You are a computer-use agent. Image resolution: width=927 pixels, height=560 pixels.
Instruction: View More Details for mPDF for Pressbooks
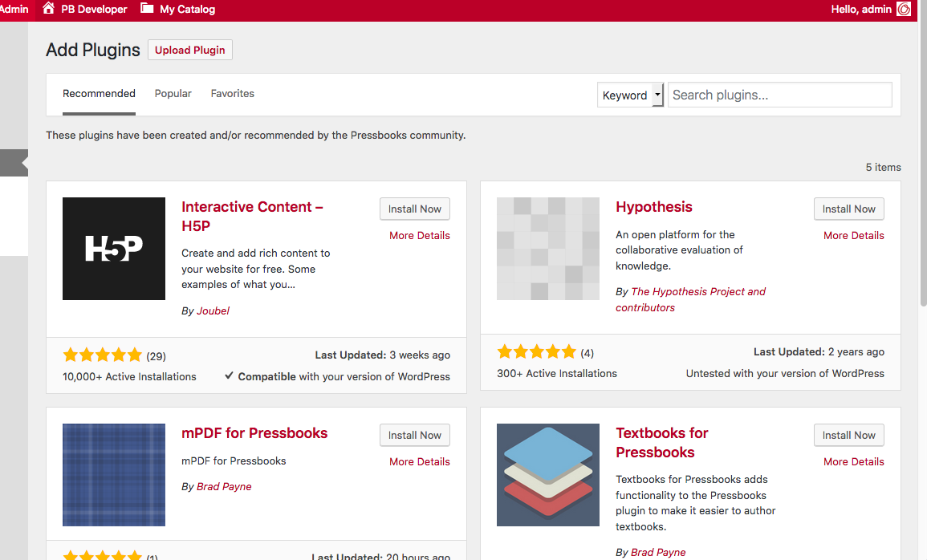tap(419, 461)
